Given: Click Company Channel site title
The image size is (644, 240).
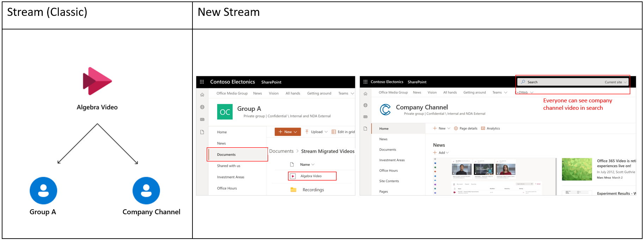Looking at the screenshot, I should click(x=422, y=107).
